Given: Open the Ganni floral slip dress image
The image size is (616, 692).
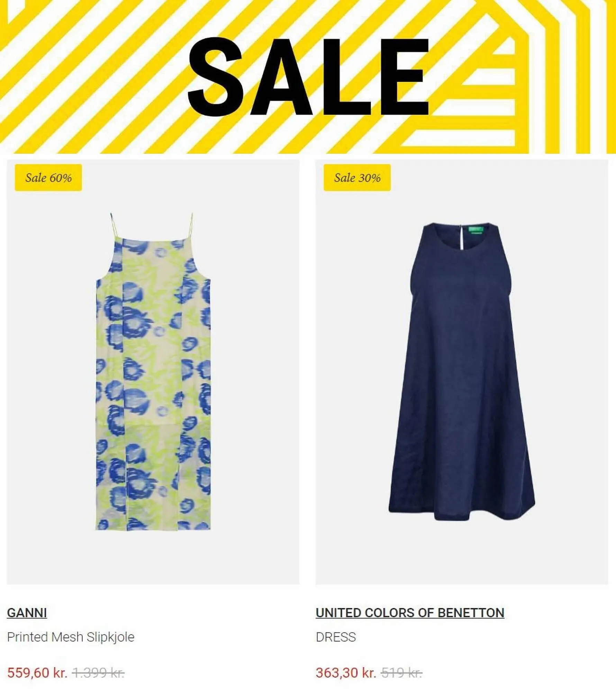Looking at the screenshot, I should pos(153,371).
